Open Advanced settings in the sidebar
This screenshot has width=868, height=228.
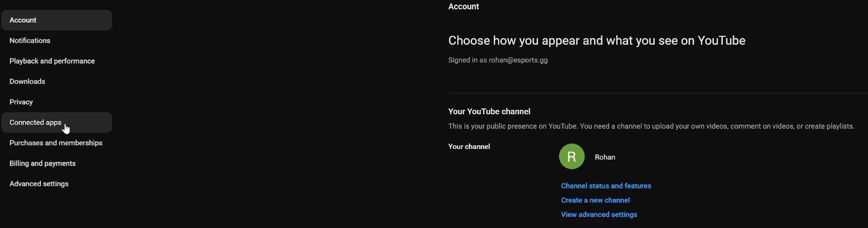[39, 184]
